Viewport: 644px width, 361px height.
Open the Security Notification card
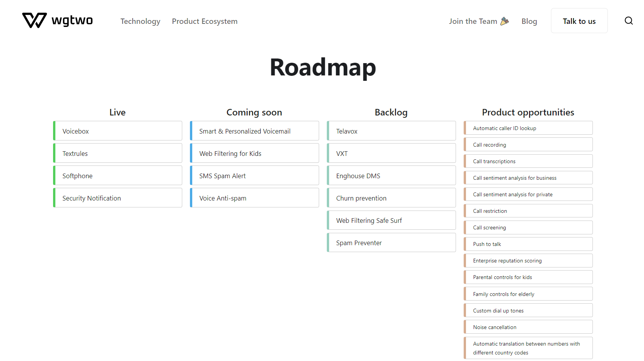(x=118, y=198)
